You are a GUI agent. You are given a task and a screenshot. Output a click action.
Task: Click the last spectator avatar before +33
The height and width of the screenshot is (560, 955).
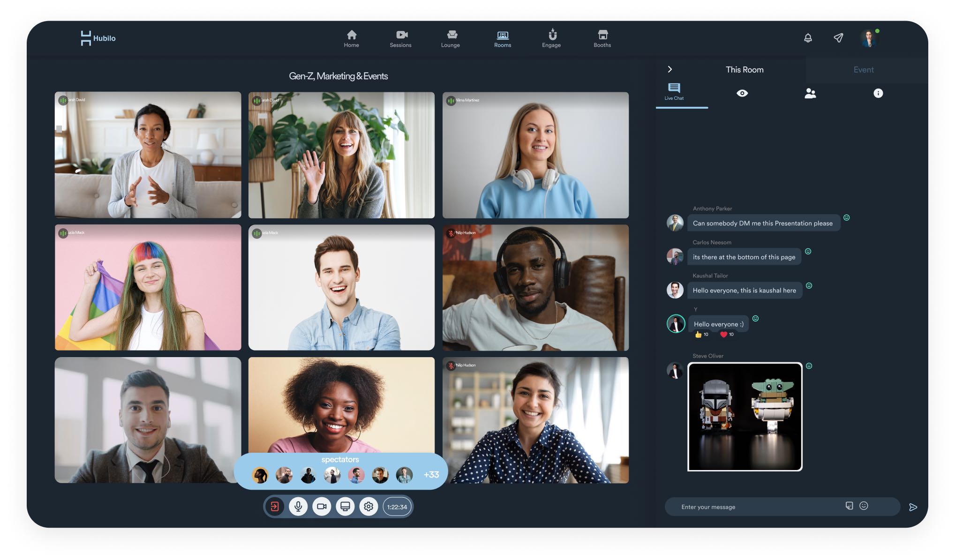[x=404, y=475]
